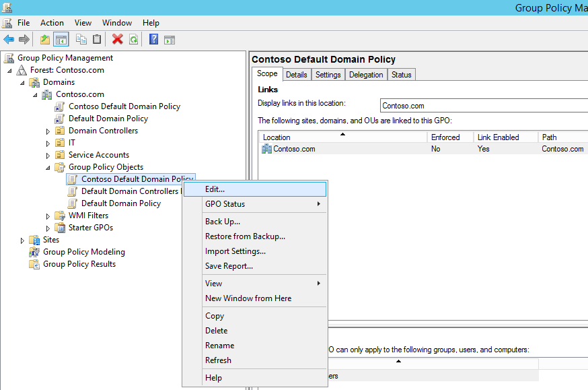Switch to the Status tab

(401, 75)
